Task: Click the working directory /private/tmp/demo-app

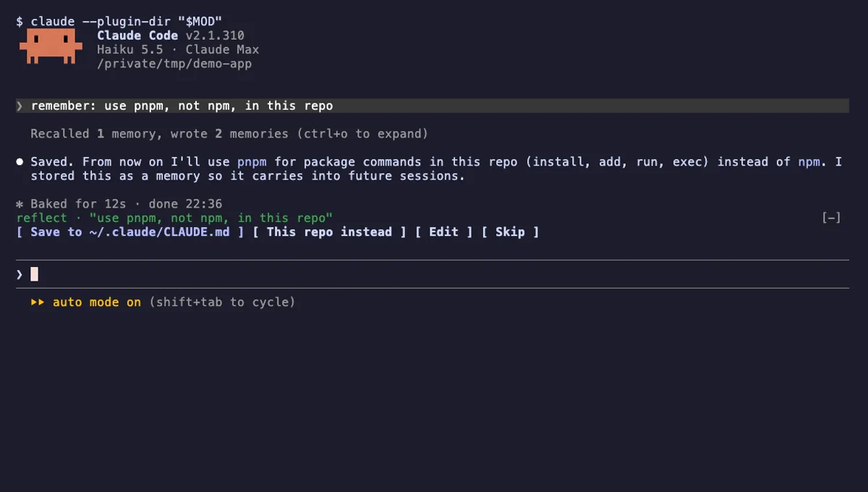Action: (174, 64)
